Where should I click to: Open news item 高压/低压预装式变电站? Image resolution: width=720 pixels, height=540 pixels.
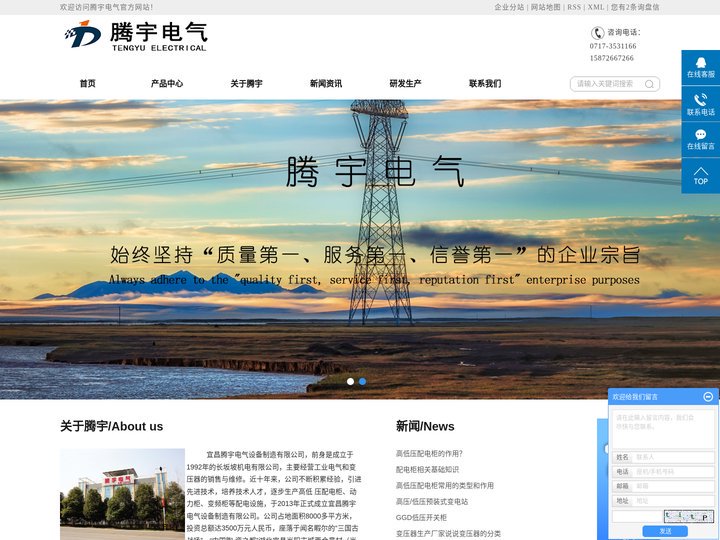pyautogui.click(x=432, y=502)
